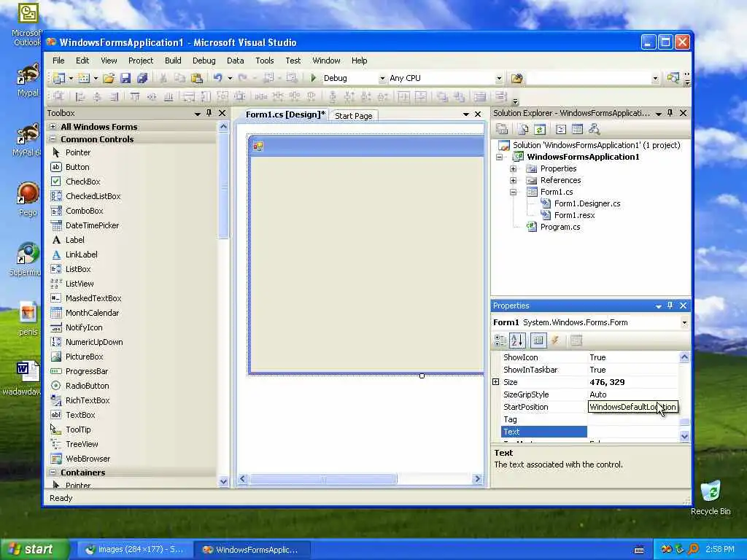Start debugging with the green play icon

(314, 78)
